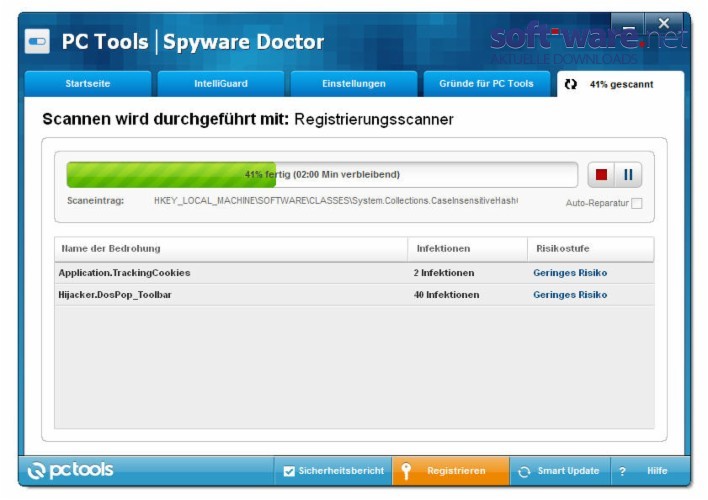The image size is (708, 500).
Task: Click the refresh icon beside 41% gescannt
Action: (571, 84)
